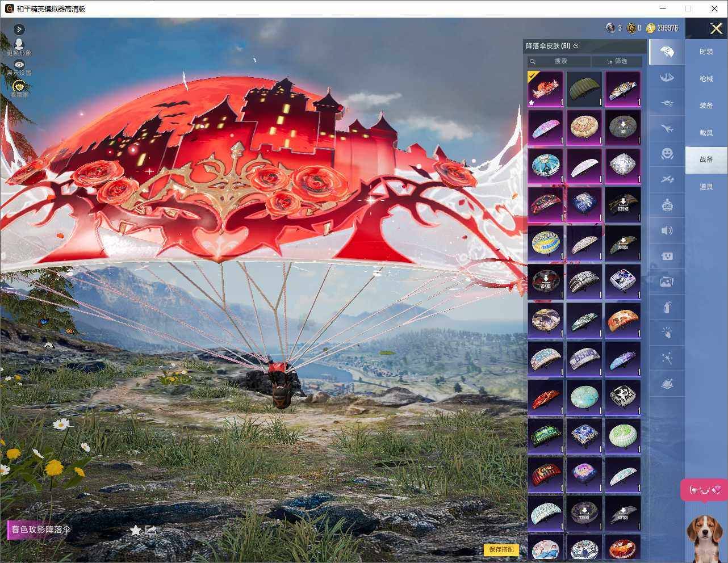Click the gold coin balance 299976
This screenshot has height=563, width=728.
662,28
